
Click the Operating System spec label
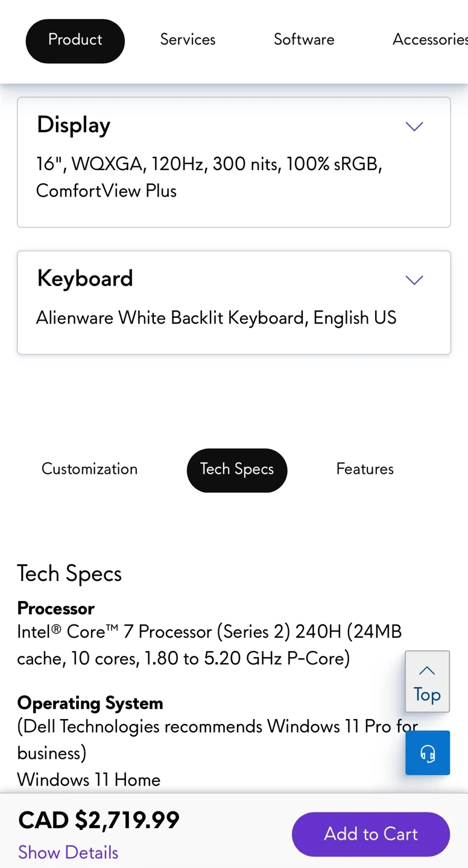90,703
